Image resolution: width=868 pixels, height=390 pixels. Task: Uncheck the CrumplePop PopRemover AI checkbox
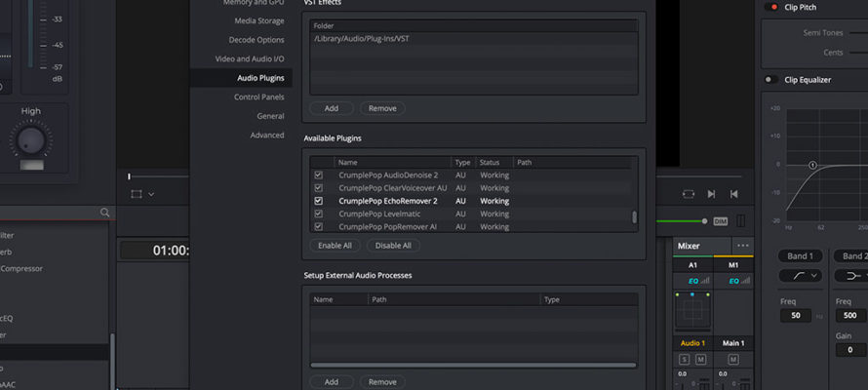[318, 227]
